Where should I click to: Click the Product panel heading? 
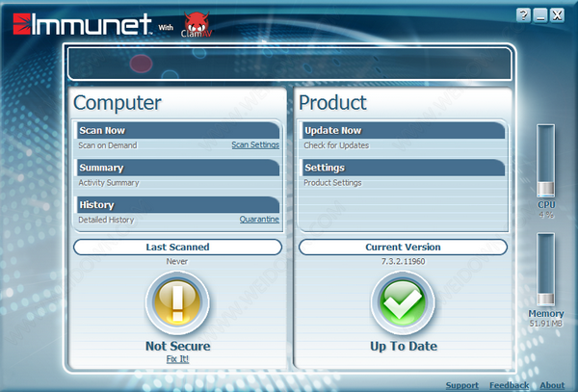pos(332,102)
